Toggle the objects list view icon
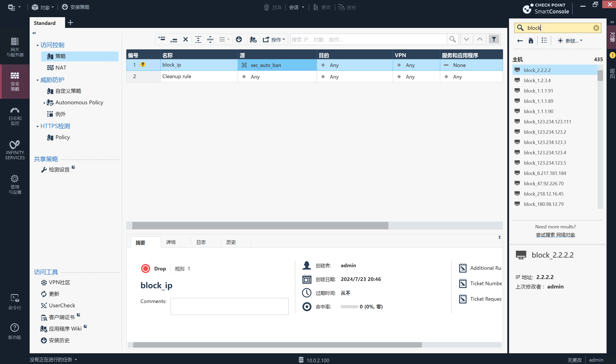616x364 pixels. (544, 41)
